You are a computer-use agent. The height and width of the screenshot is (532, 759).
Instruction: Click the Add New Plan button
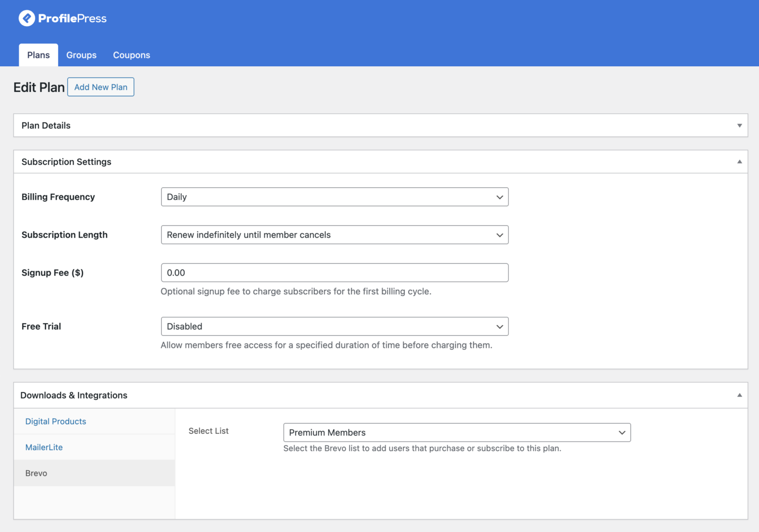click(x=101, y=87)
